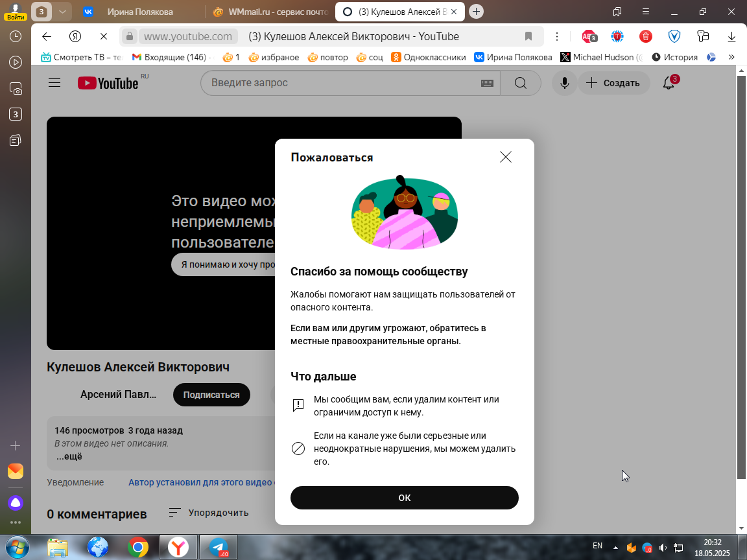This screenshot has height=560, width=747.
Task: Expand description with ...ещё
Action: [x=69, y=456]
